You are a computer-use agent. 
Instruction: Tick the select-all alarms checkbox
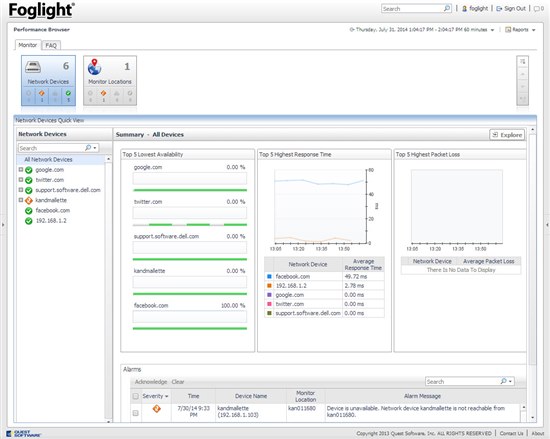click(x=135, y=396)
